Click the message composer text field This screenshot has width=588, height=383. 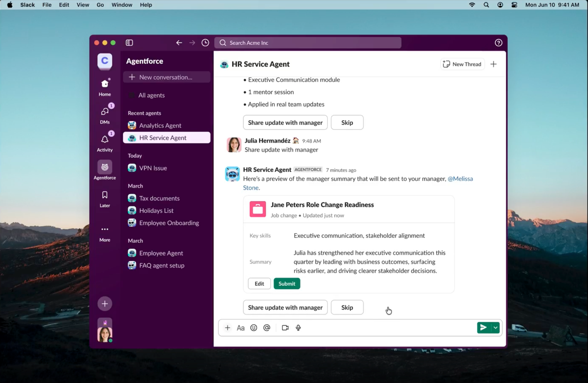[360, 327]
